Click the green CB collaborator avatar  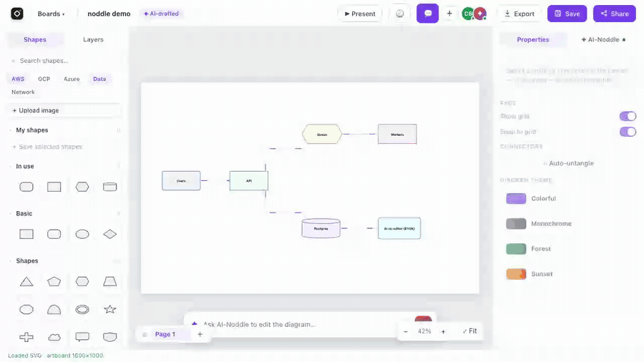point(467,14)
